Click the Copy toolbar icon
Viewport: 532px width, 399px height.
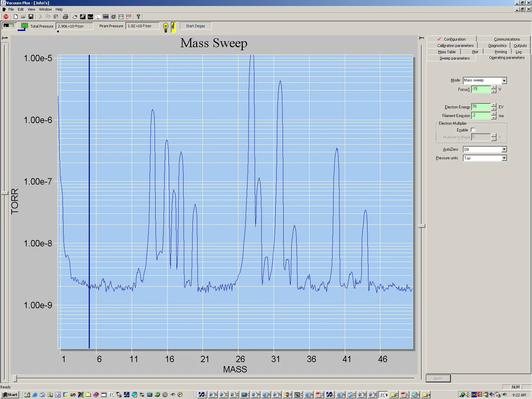48,17
